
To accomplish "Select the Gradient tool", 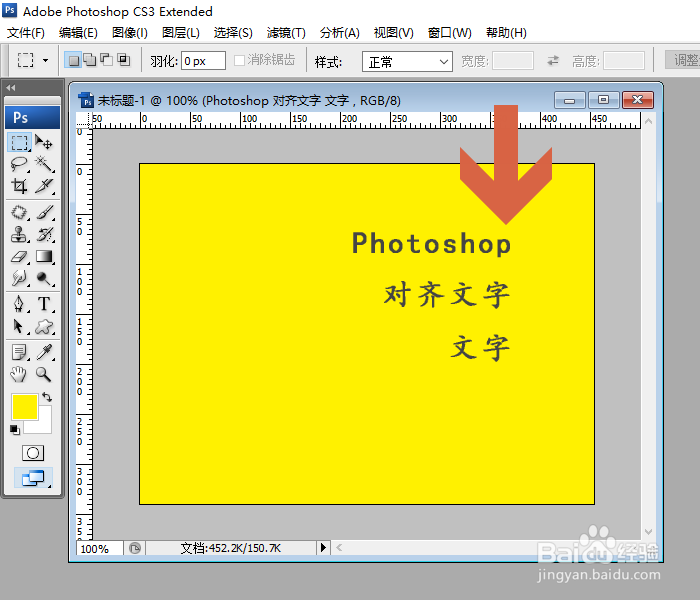I will (44, 256).
